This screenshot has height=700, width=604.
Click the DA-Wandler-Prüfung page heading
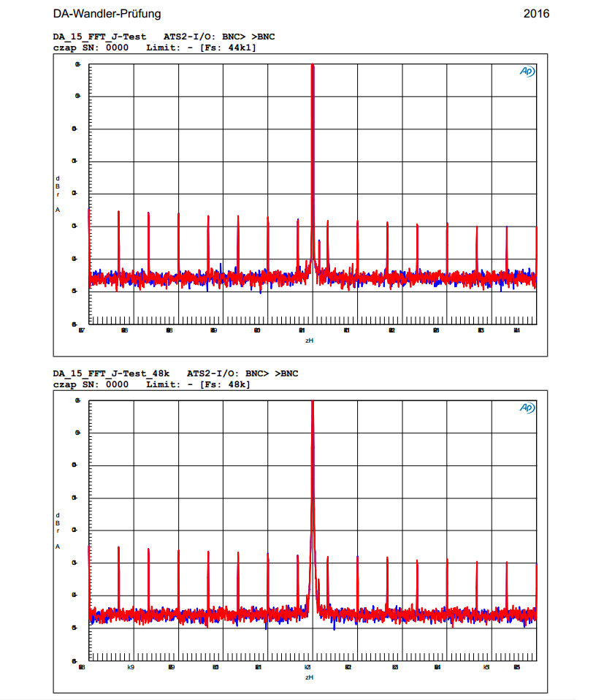pyautogui.click(x=107, y=14)
